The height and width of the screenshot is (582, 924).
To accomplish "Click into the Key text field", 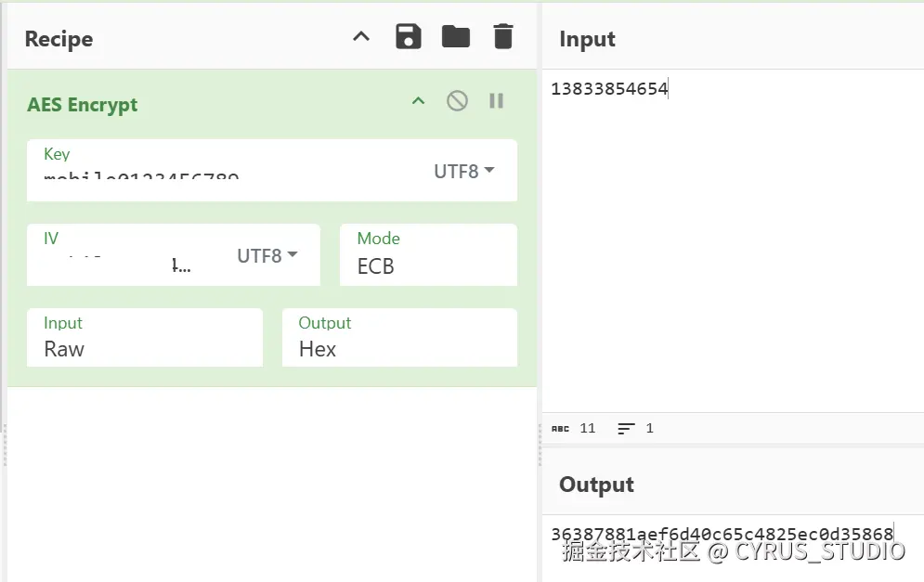I will 223,175.
